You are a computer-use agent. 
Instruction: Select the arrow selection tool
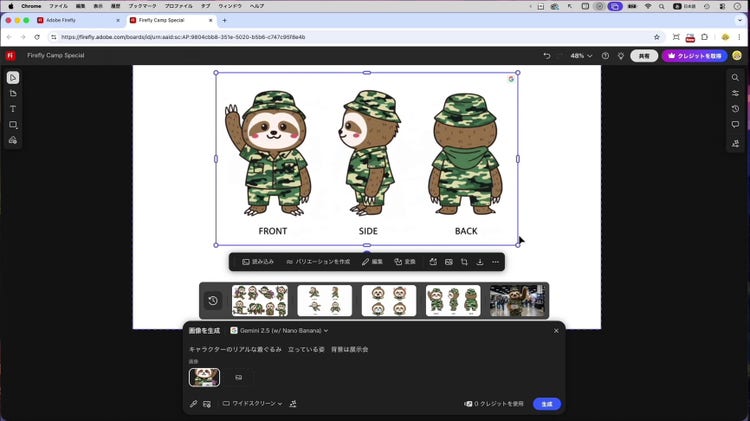pos(13,78)
